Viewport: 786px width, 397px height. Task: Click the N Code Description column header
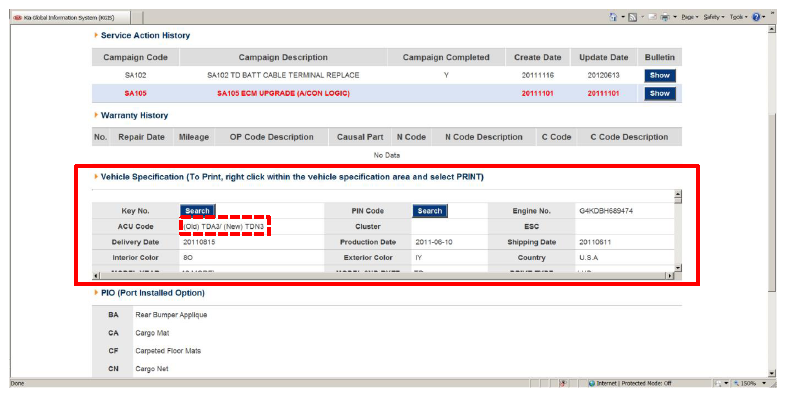pyautogui.click(x=484, y=137)
